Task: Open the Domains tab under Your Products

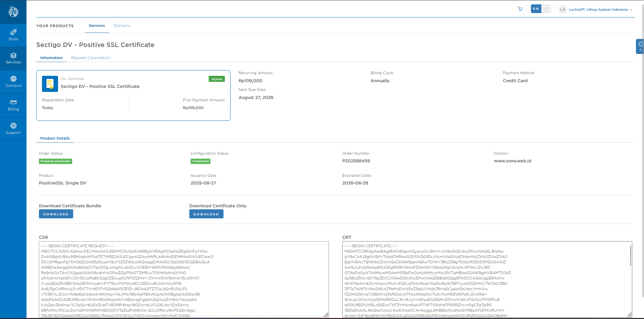Action: click(122, 25)
